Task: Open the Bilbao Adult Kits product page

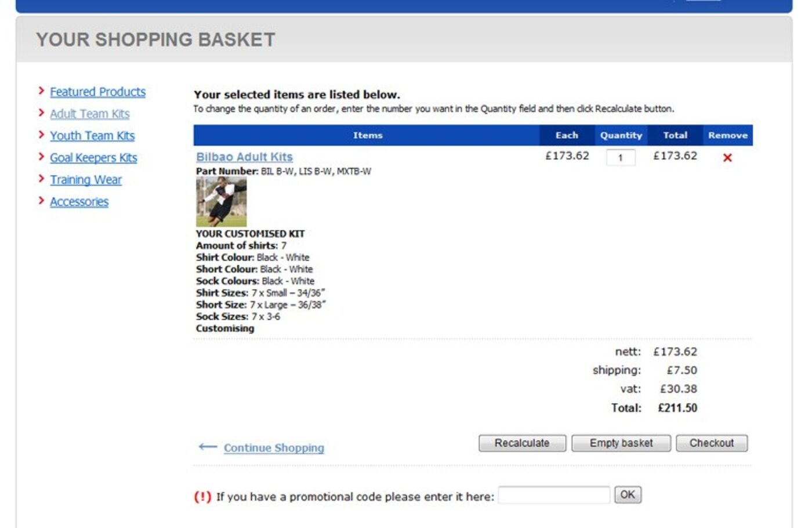Action: tap(244, 157)
